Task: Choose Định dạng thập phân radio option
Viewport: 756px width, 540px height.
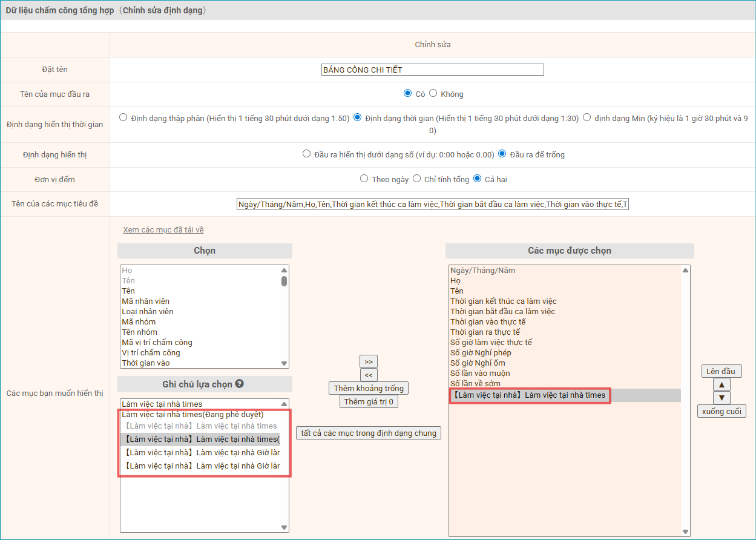Action: point(123,118)
